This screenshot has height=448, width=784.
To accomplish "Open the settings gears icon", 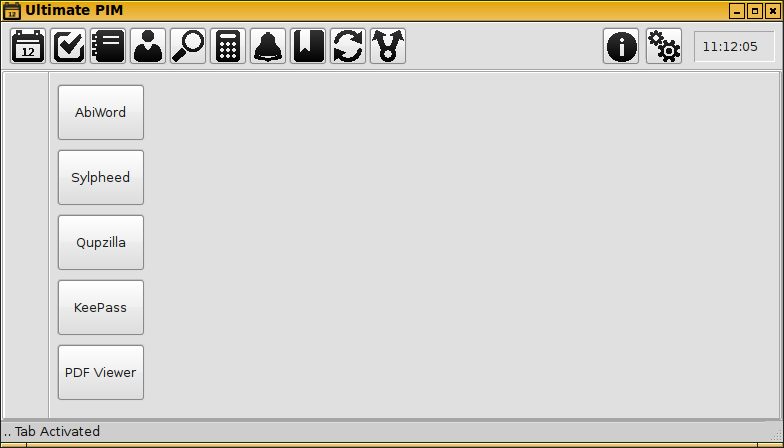I will [664, 46].
